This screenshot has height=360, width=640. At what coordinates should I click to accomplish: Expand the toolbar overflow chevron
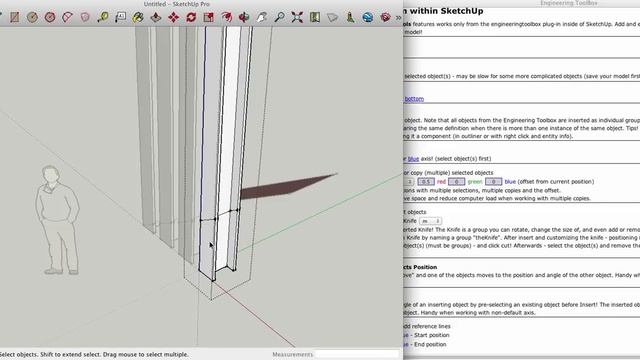(x=398, y=18)
